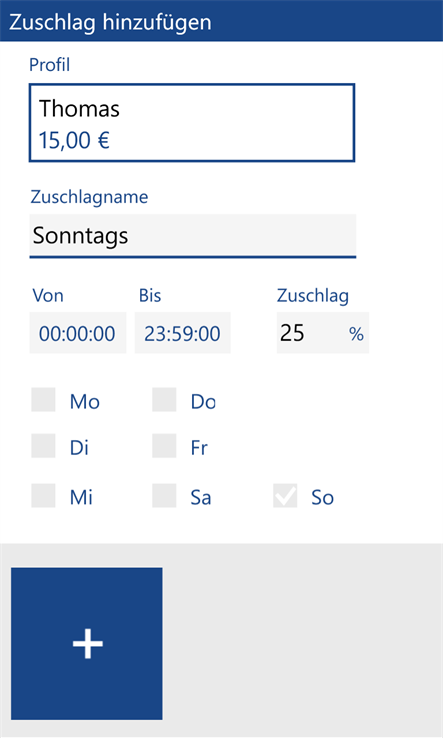Click the Zuschlag percentage field showing 25
443x738 pixels.
[x=323, y=333]
